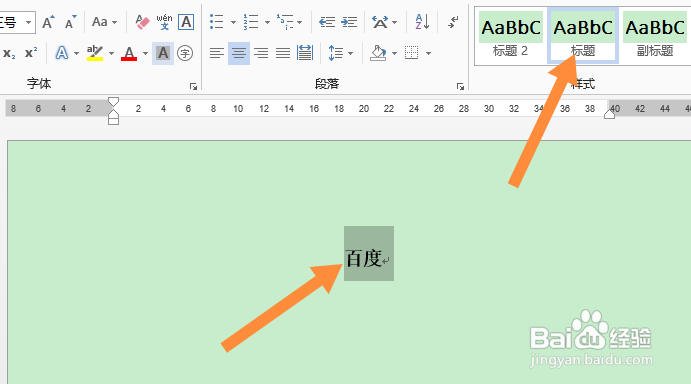Toggle Show/Hide paragraph marks
The width and height of the screenshot is (691, 384).
click(x=453, y=22)
